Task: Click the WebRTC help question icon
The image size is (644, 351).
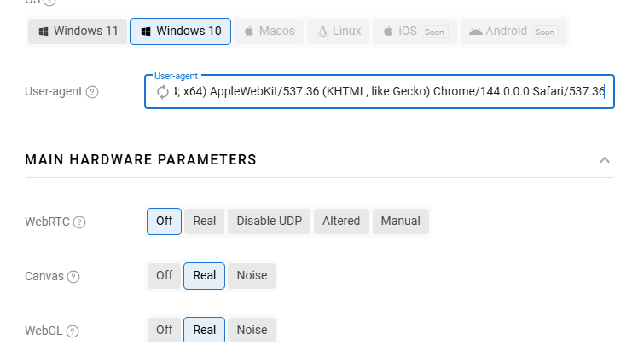Action: click(79, 222)
